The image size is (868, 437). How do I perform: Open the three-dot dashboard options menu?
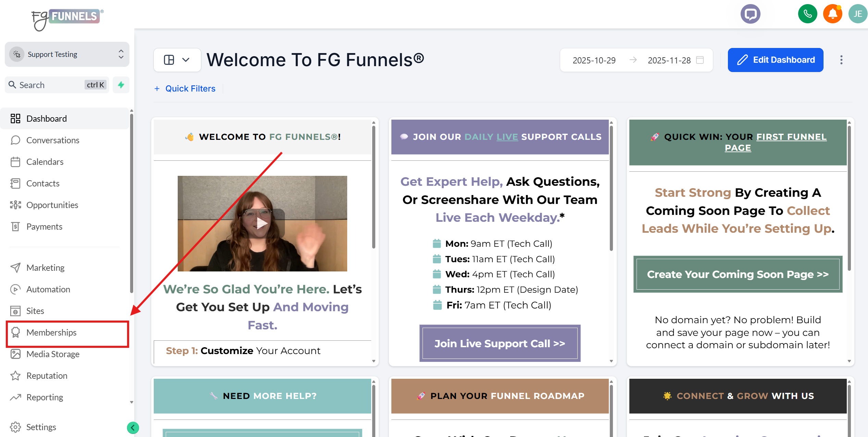tap(841, 60)
